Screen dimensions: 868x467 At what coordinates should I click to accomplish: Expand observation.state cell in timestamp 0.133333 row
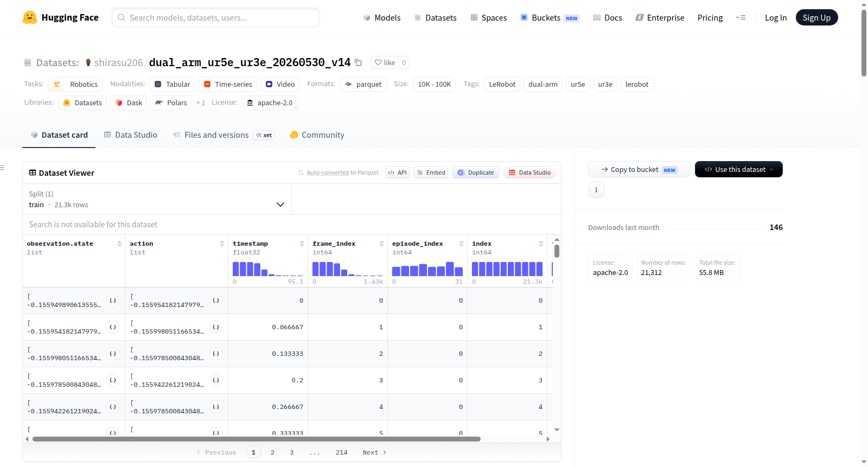pyautogui.click(x=113, y=354)
